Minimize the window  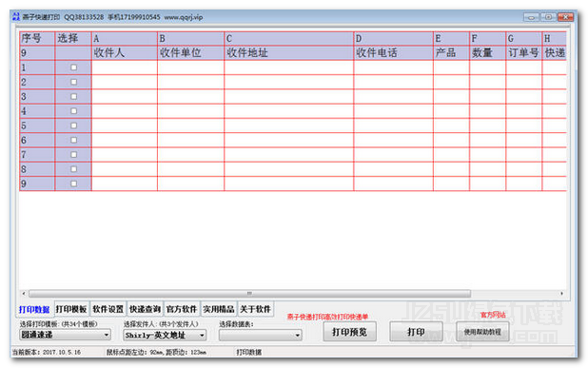click(x=531, y=17)
